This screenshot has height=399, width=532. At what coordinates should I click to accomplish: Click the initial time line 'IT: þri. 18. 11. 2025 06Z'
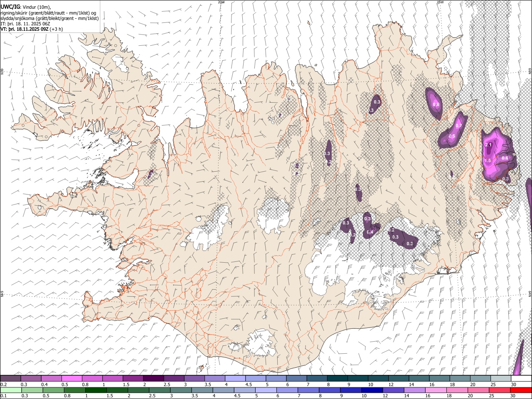coord(25,24)
